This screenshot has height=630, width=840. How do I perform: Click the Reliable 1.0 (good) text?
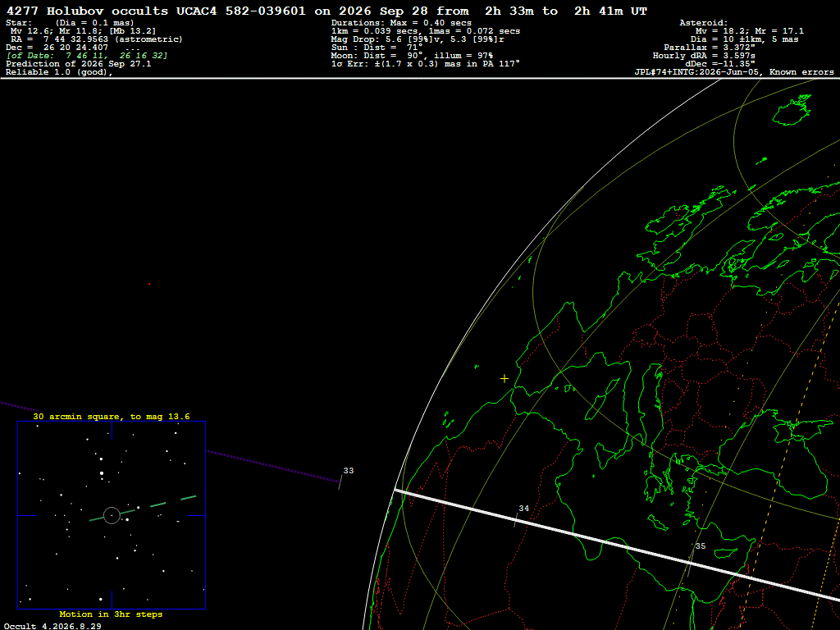coord(59,72)
